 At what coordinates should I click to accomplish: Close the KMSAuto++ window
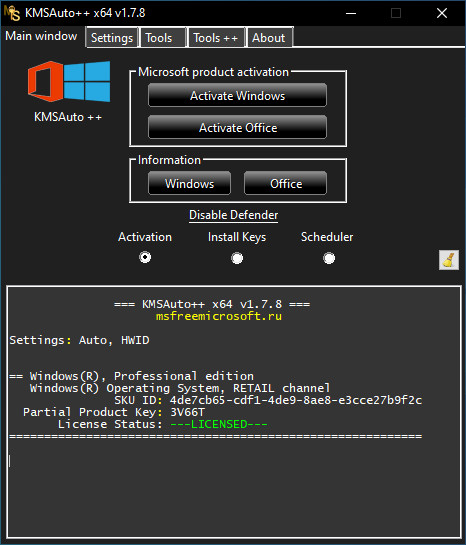coord(442,13)
